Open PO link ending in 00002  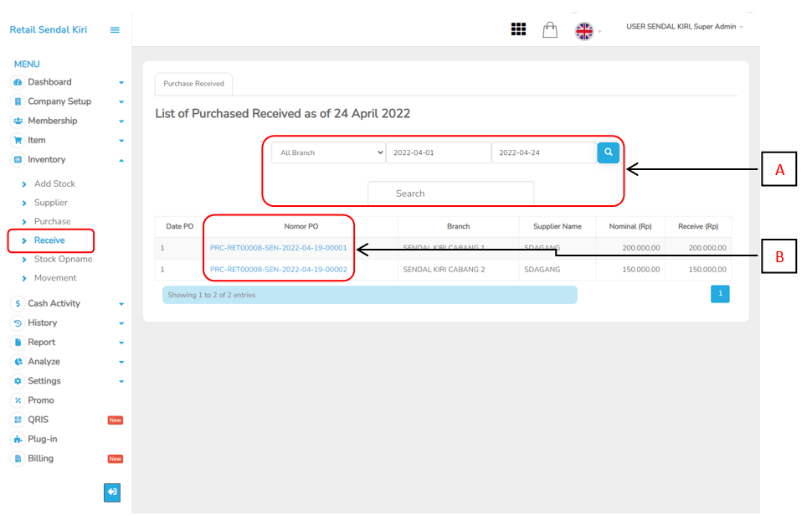pos(278,270)
